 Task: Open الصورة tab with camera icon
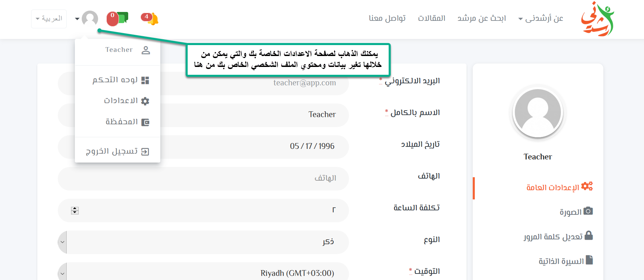pos(576,212)
